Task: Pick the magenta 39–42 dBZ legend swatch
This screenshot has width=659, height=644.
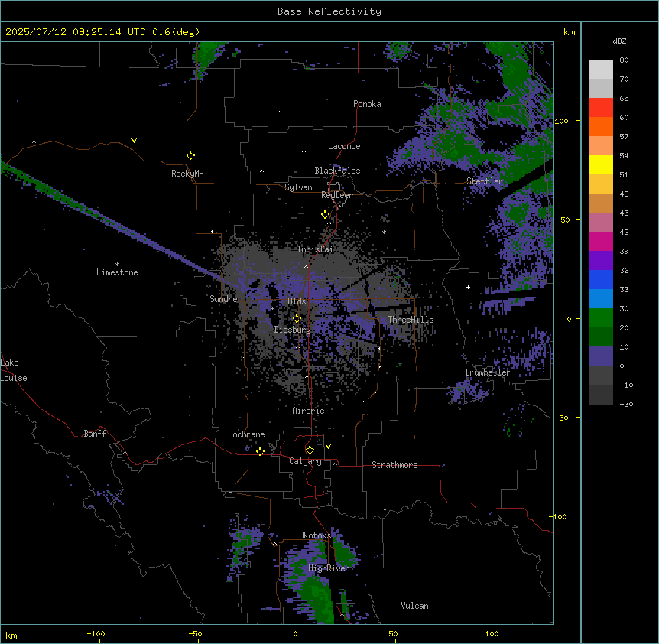Action: (601, 241)
